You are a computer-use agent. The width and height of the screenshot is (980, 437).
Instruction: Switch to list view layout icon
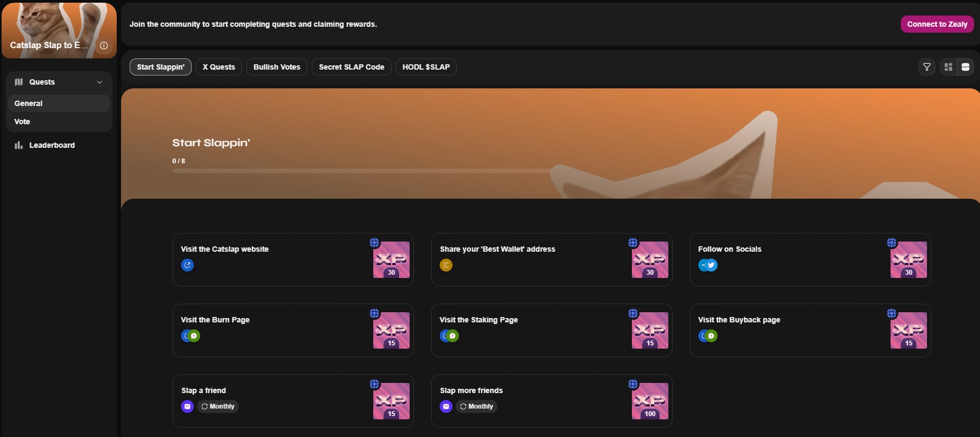tap(966, 67)
